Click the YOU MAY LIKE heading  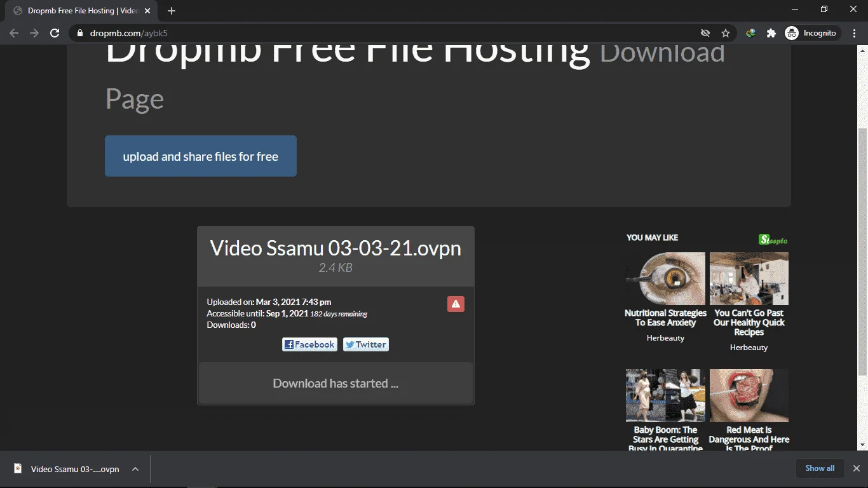tap(652, 238)
